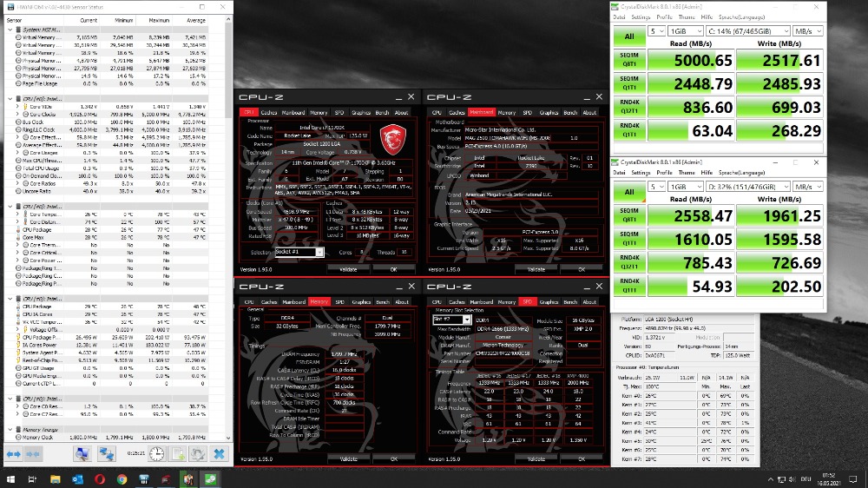Show hidden tray icons chevron

pyautogui.click(x=771, y=479)
